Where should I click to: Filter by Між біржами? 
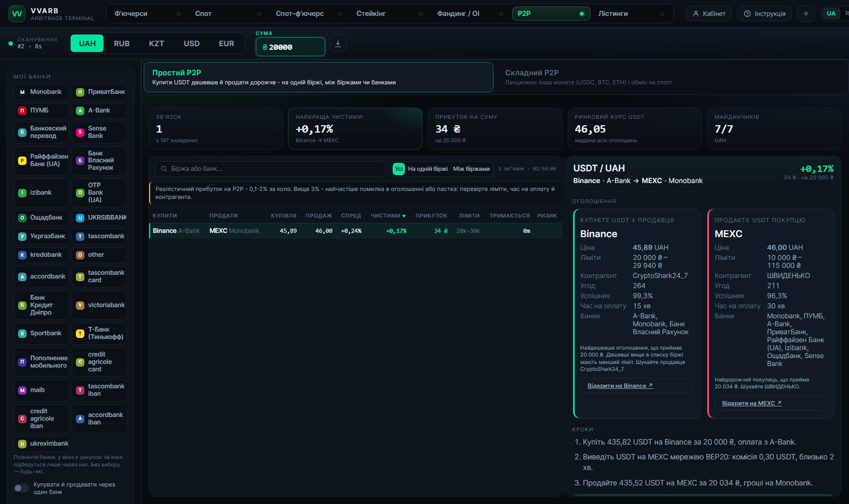[x=471, y=169]
